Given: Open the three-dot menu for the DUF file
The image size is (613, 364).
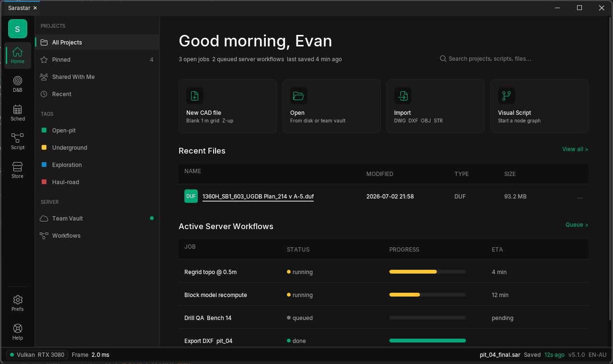Looking at the screenshot, I should [580, 197].
